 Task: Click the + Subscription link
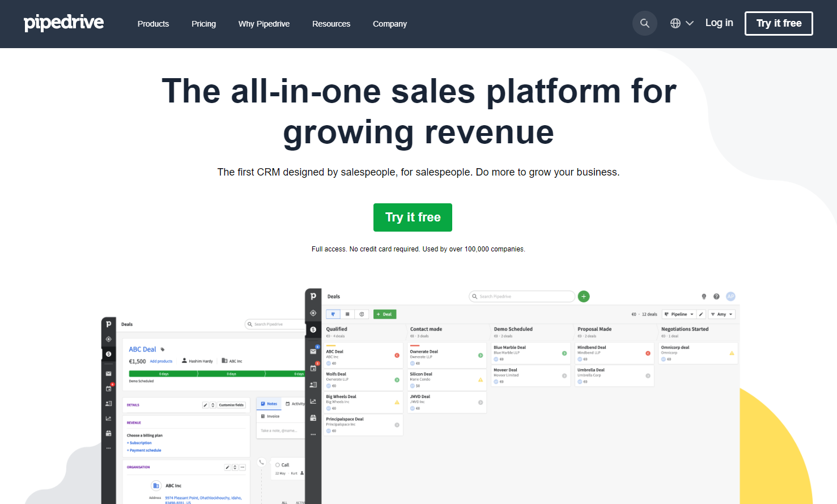click(x=139, y=443)
